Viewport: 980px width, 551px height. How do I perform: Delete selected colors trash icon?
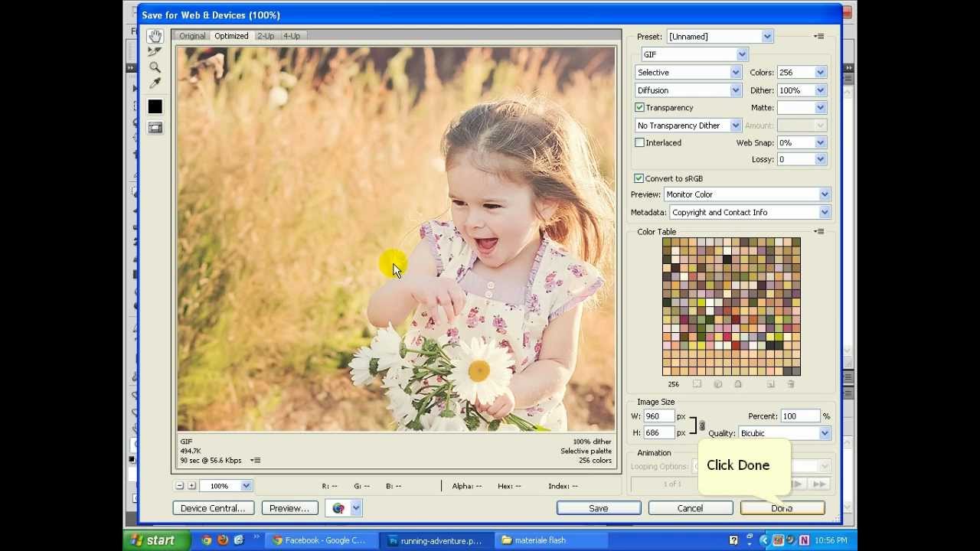(x=790, y=384)
